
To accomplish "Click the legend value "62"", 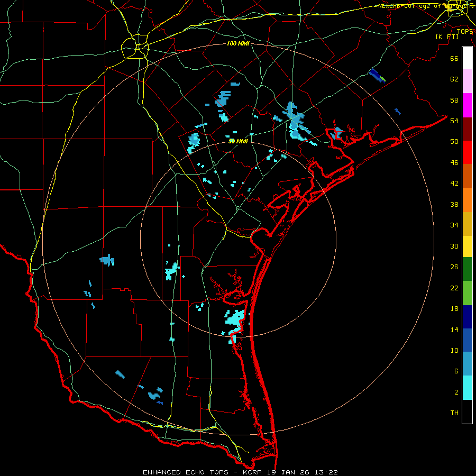I will pyautogui.click(x=454, y=79).
